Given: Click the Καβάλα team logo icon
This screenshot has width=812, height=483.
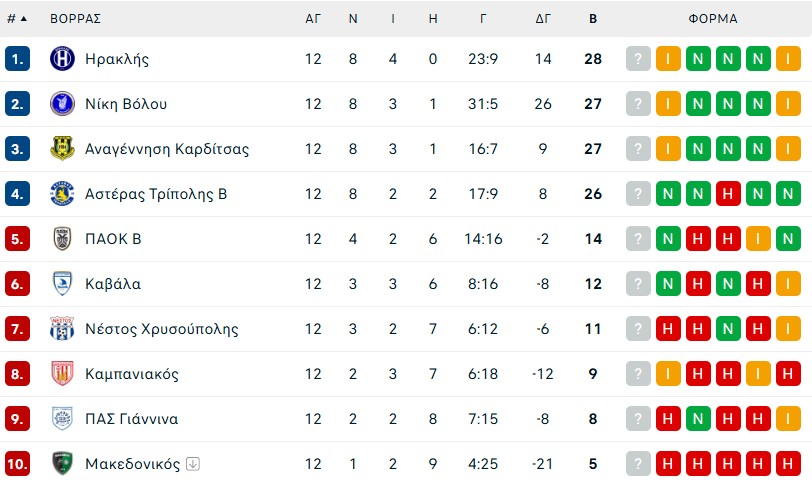Looking at the screenshot, I should tap(62, 284).
